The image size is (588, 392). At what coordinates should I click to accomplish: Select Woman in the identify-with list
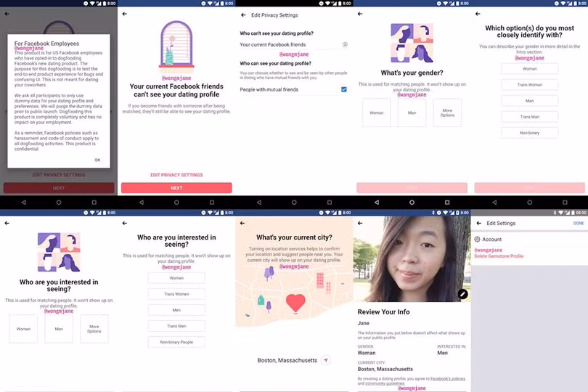pos(529,69)
